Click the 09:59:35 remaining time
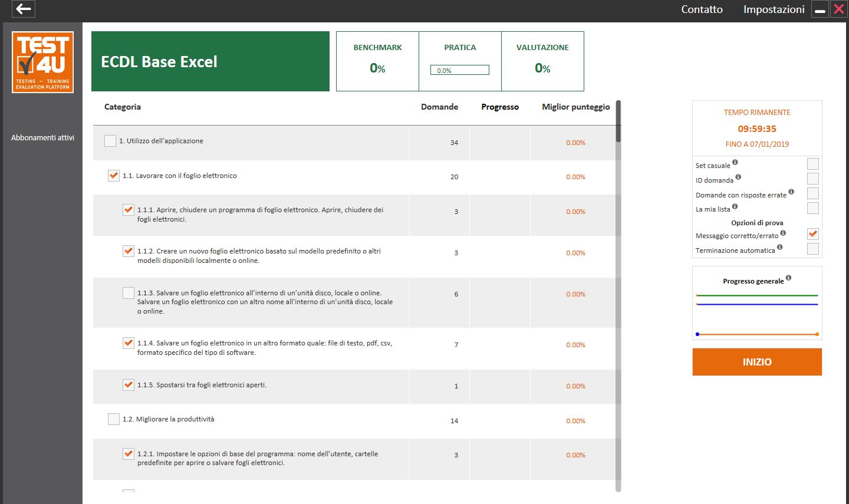 point(757,129)
